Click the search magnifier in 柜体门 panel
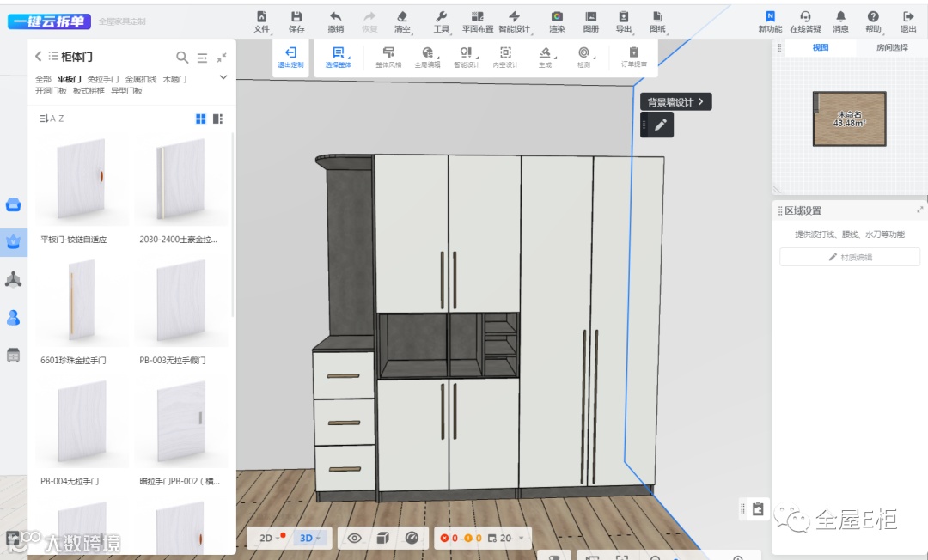928x560 pixels. tap(182, 57)
